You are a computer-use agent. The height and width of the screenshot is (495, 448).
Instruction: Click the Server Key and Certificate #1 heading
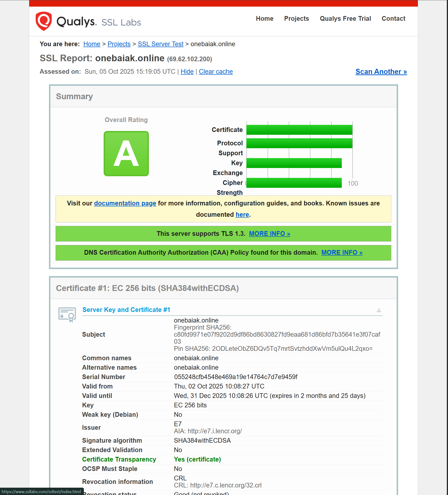[126, 310]
